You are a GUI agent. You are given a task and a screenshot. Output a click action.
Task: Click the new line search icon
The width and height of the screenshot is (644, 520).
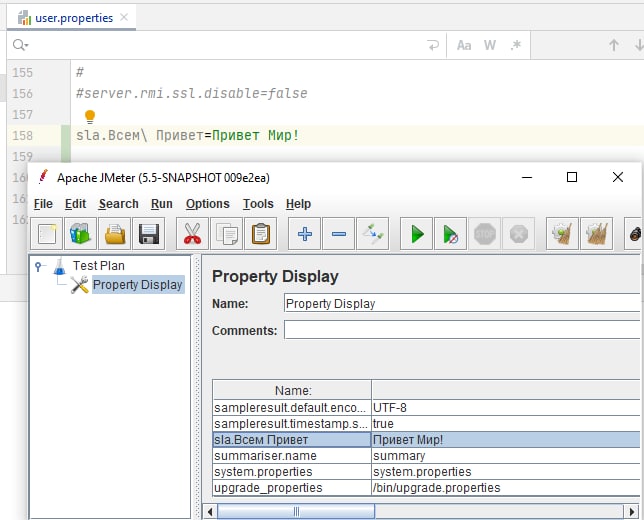[433, 45]
